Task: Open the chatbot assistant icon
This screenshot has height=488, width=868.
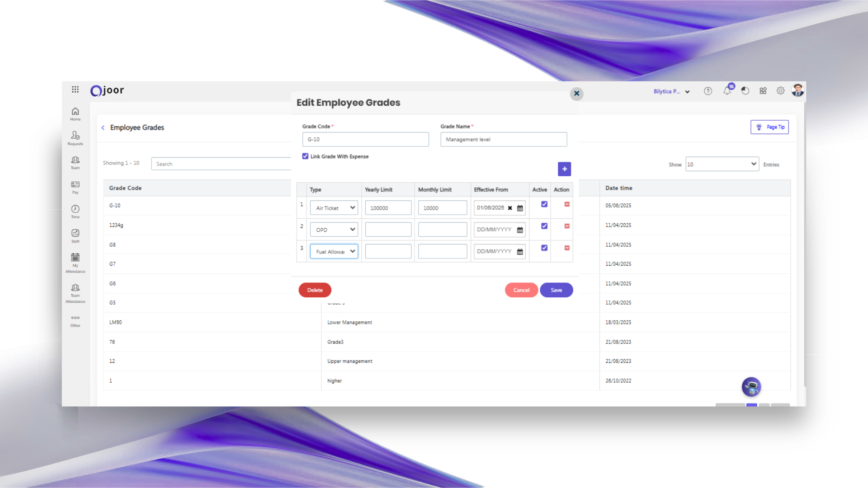Action: click(751, 387)
